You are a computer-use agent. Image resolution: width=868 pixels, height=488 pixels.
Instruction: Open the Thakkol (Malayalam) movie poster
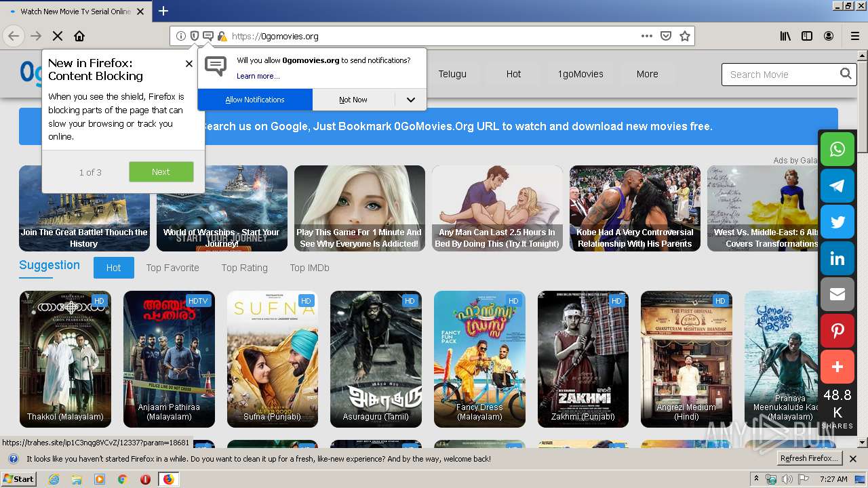[x=65, y=359]
